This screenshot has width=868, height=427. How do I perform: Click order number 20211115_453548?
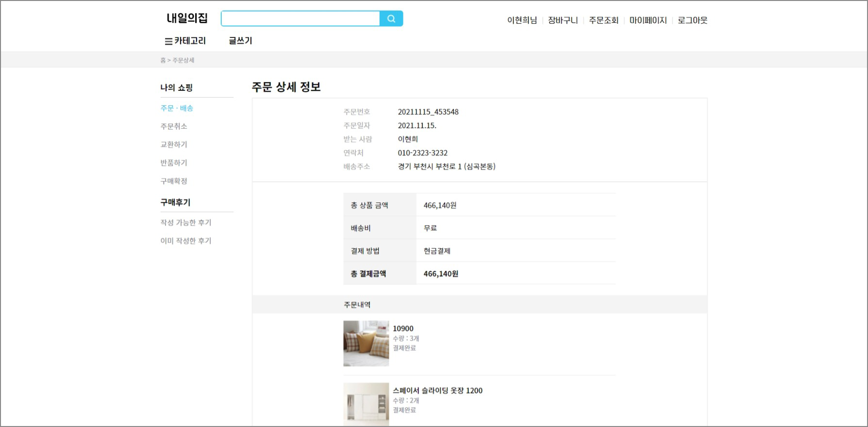click(x=428, y=112)
